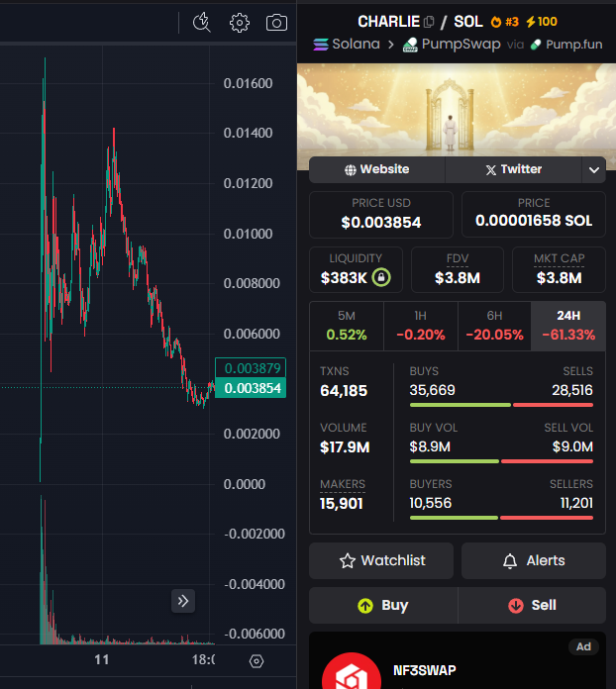Open chart time axis settings icon
Screen dimensions: 616x689
coord(257,661)
